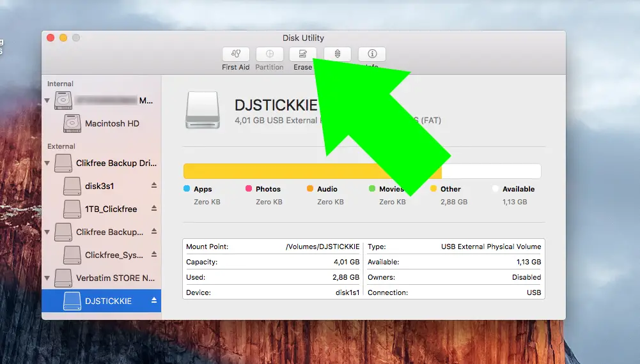Click the Connection value USB
The width and height of the screenshot is (640, 364).
tap(534, 292)
